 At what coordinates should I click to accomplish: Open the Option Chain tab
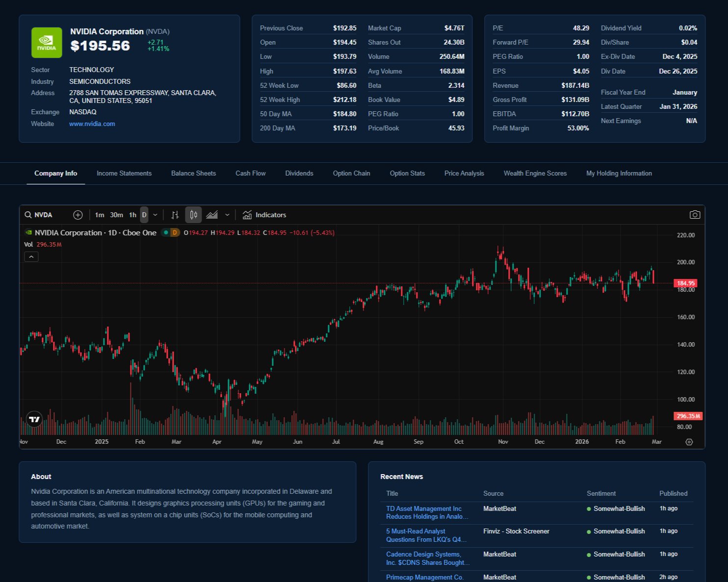(x=351, y=173)
